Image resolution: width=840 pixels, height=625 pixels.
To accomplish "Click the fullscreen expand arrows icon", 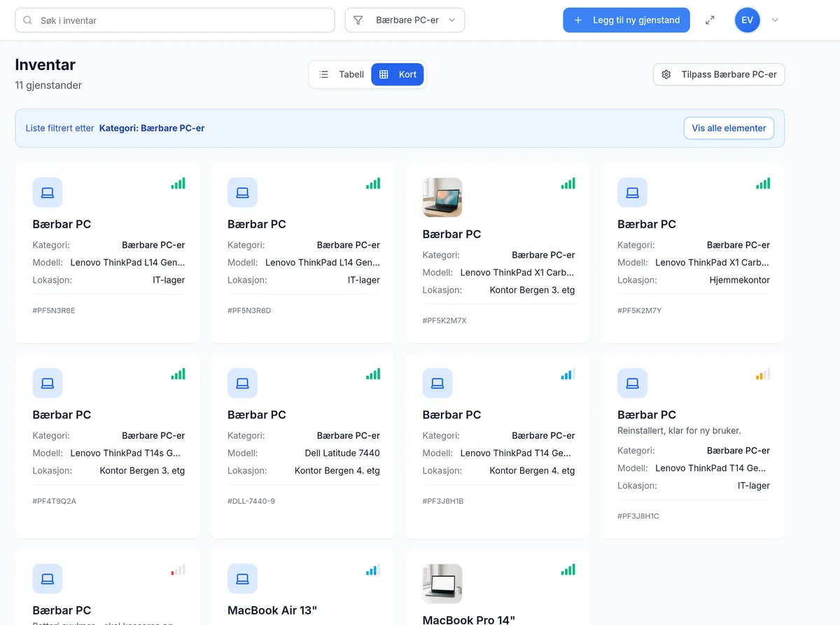I will (x=710, y=20).
